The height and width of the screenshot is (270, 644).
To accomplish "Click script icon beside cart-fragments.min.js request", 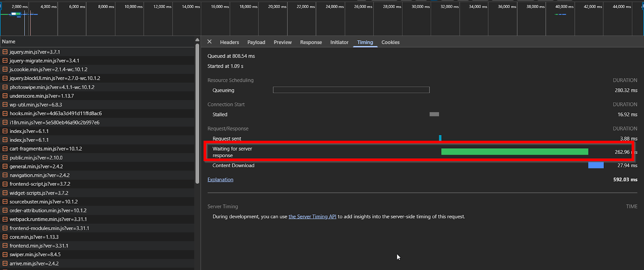I will [5, 149].
